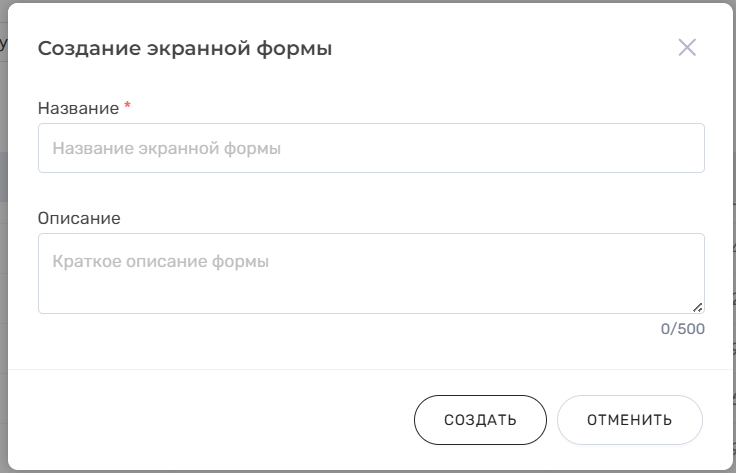Place cursor in the form name textbox
The height and width of the screenshot is (473, 736).
(371, 148)
